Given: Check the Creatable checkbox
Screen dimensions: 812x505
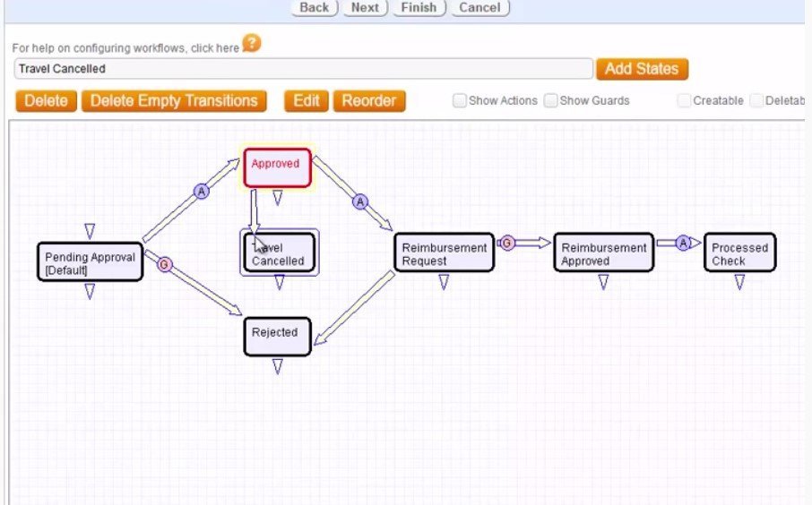Looking at the screenshot, I should (x=685, y=100).
